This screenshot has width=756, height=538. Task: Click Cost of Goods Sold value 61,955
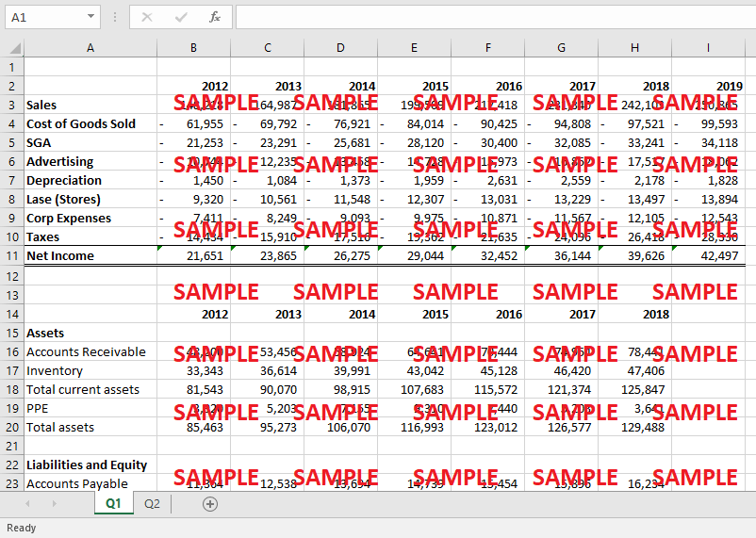(193, 123)
